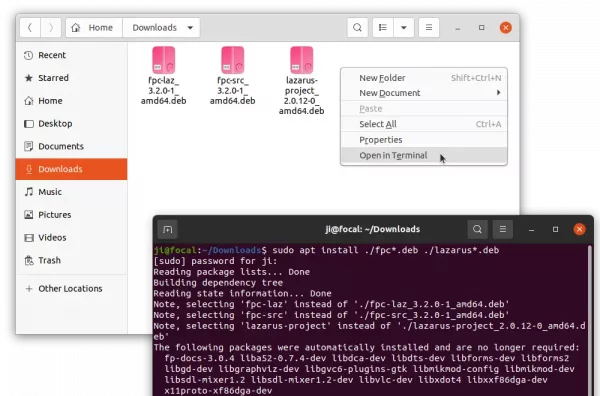Viewport: 600px width, 396px height.
Task: Open the Terminal hamburger menu
Action: (x=503, y=229)
